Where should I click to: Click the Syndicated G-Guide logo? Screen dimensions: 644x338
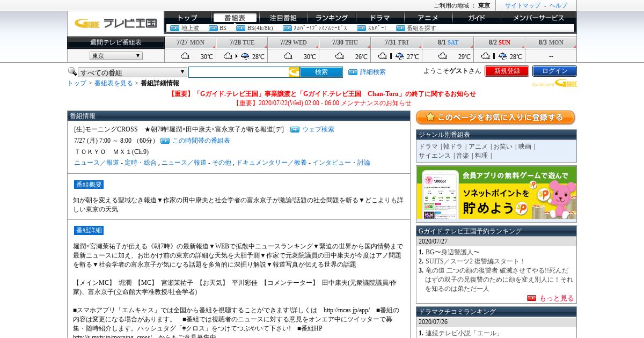point(554,83)
